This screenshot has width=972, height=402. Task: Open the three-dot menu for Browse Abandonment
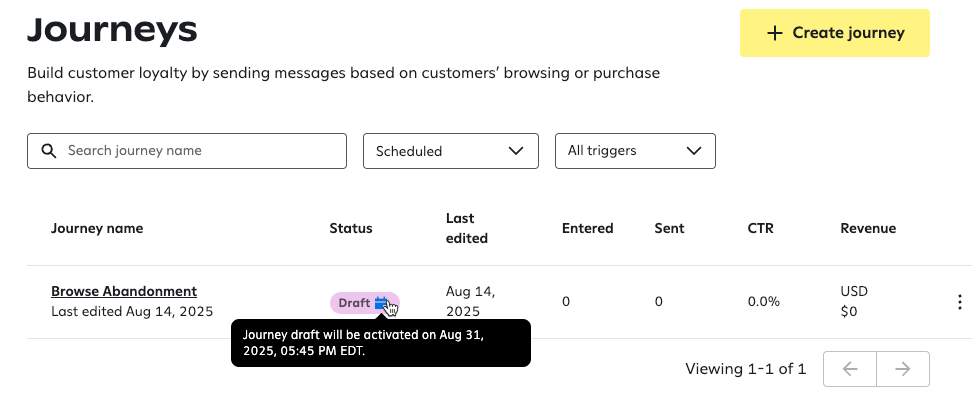tap(960, 302)
